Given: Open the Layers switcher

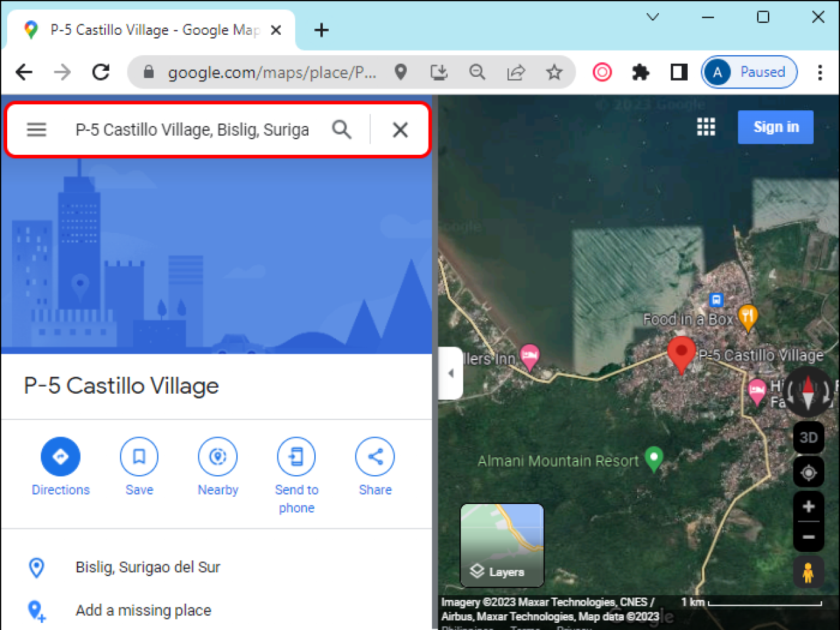Looking at the screenshot, I should tap(502, 545).
